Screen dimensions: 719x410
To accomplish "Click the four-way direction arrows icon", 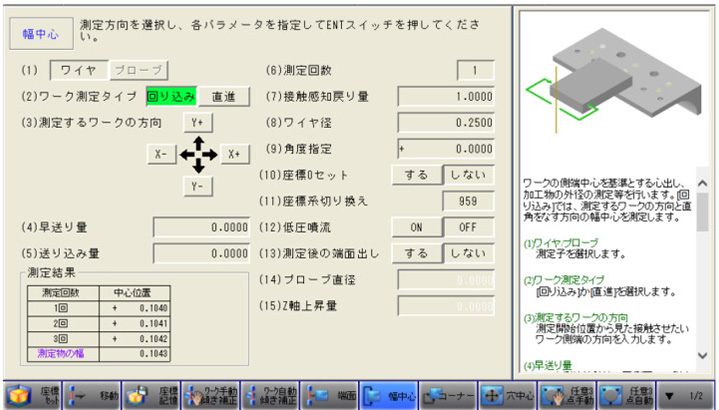I will (x=198, y=155).
